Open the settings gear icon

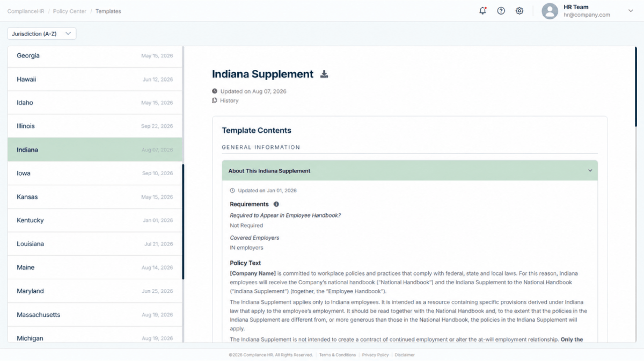[519, 11]
